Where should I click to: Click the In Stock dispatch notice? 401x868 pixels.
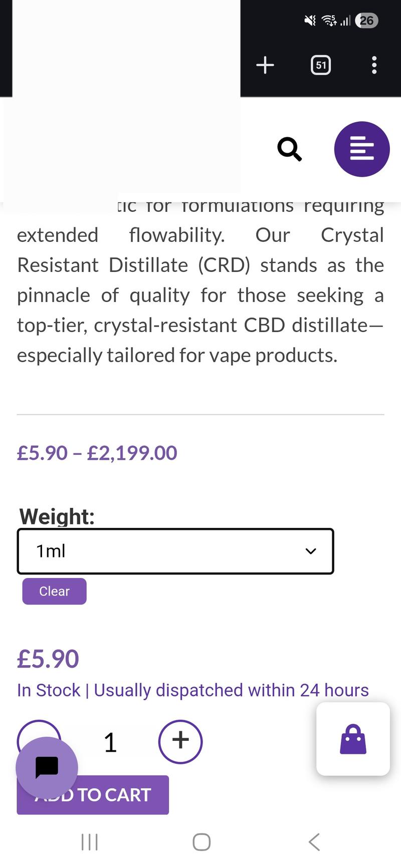pyautogui.click(x=193, y=690)
